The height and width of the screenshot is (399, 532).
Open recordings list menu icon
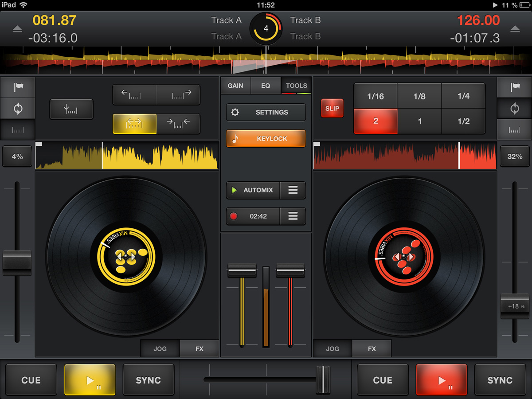pos(293,216)
